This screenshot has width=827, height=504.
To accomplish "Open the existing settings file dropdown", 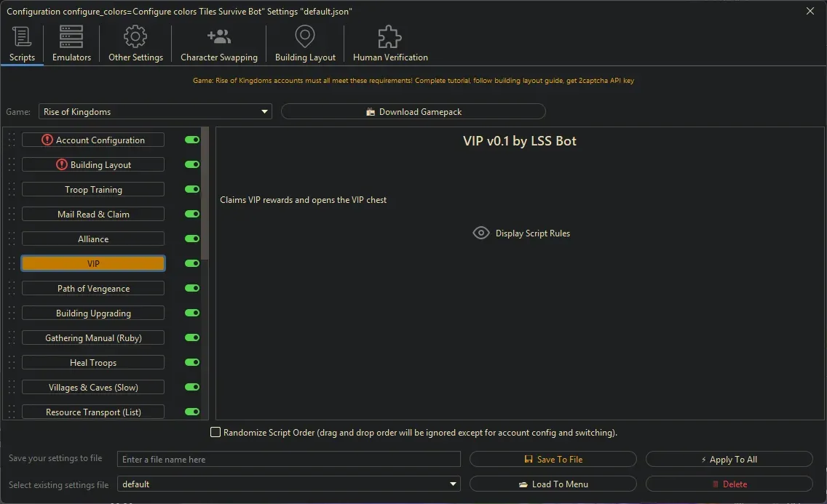I will pos(289,484).
